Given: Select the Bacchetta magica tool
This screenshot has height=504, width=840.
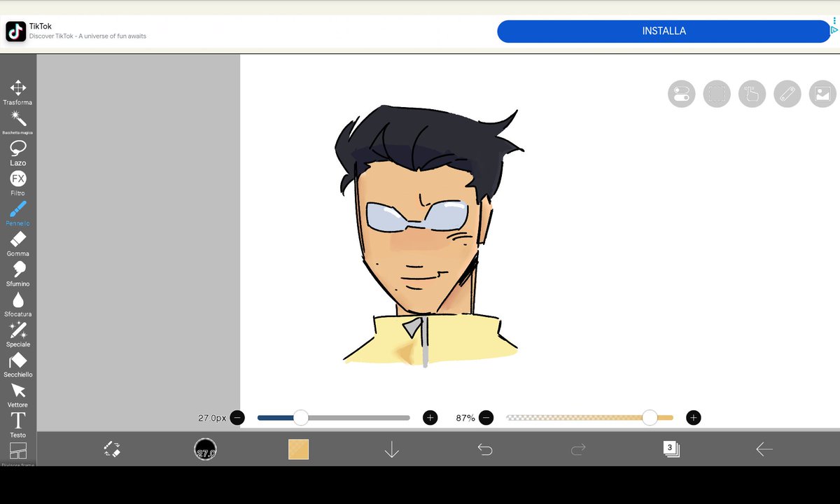Looking at the screenshot, I should 18,122.
